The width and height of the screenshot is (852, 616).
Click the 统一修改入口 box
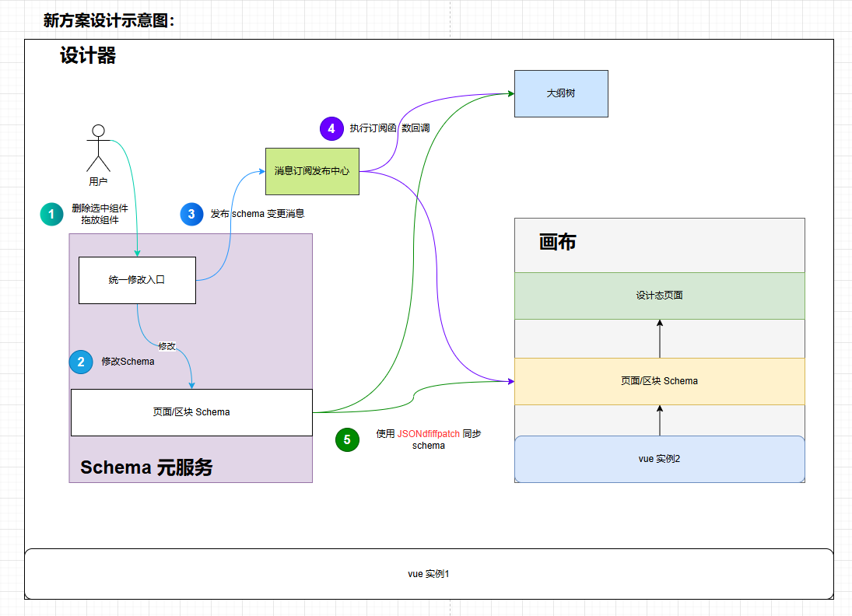click(138, 280)
